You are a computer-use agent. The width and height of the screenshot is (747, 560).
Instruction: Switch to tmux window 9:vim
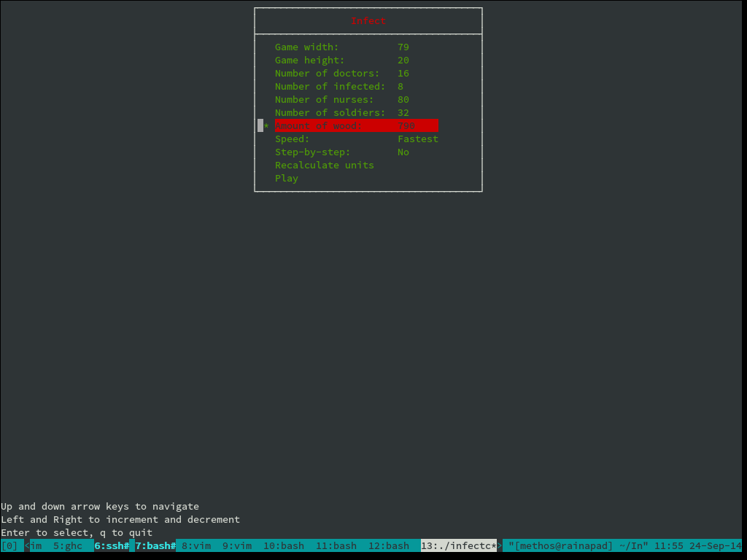coord(237,545)
